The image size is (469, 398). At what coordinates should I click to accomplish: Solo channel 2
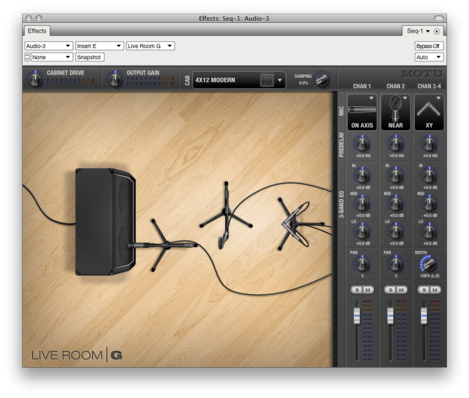point(391,290)
